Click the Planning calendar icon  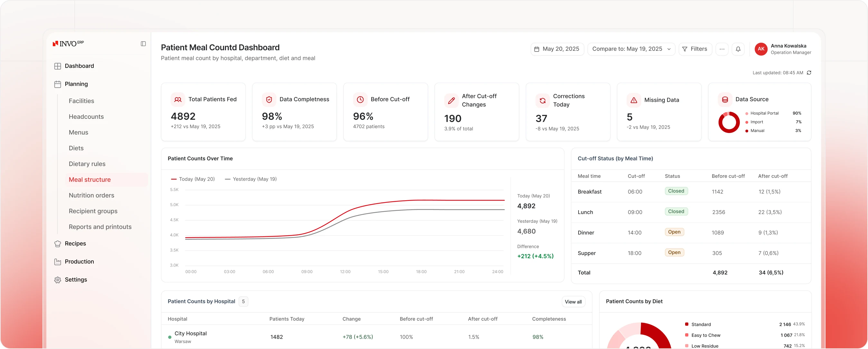[x=58, y=84]
